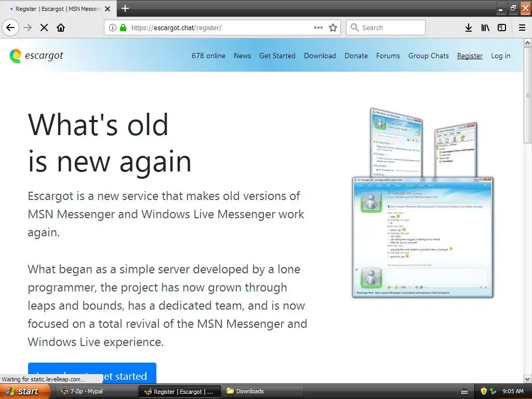Close the Register Escargot tab
This screenshot has width=532, height=399.
coord(108,9)
